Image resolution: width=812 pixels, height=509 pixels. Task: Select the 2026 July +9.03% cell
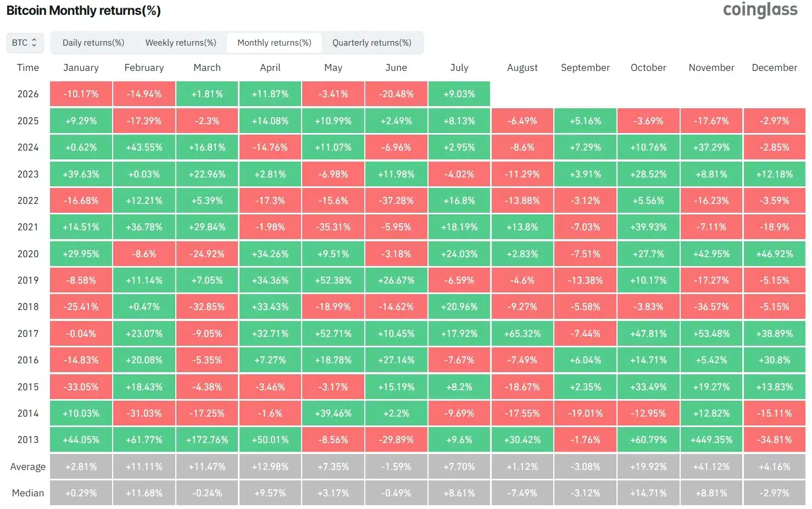pos(459,94)
